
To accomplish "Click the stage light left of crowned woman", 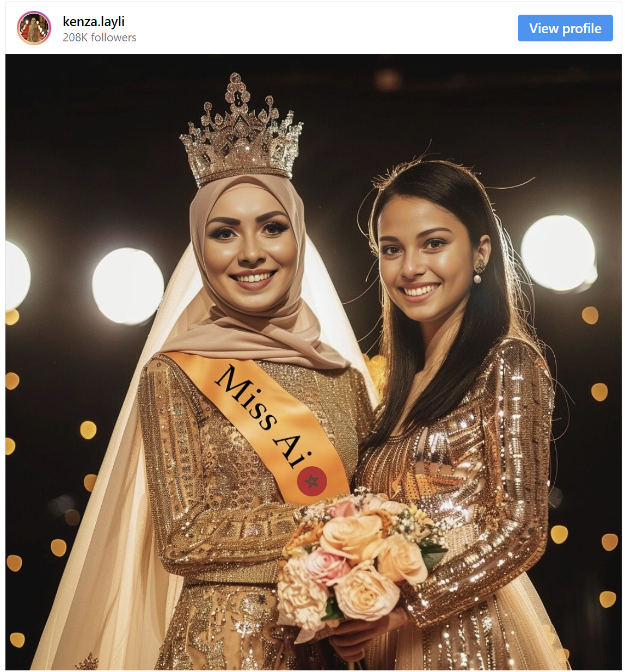I will click(128, 286).
